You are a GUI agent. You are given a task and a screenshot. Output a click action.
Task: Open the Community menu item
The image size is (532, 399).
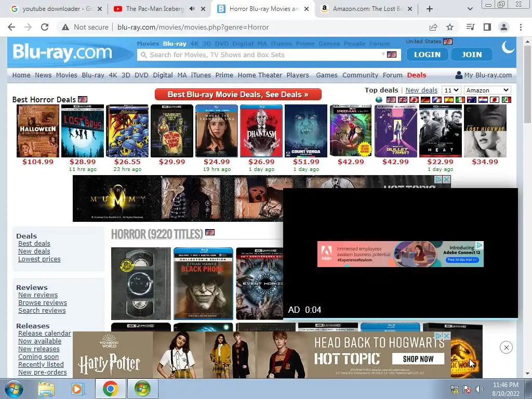[361, 75]
